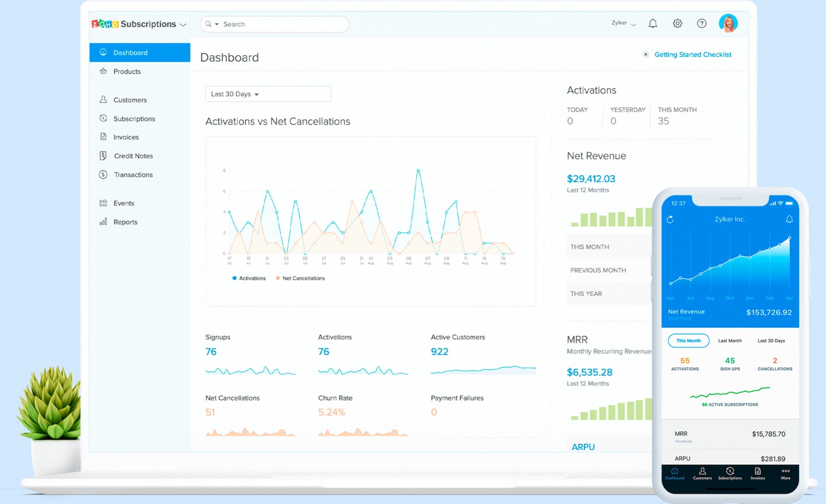This screenshot has height=504, width=826.
Task: Click the Transactions dollar icon
Action: click(x=104, y=174)
